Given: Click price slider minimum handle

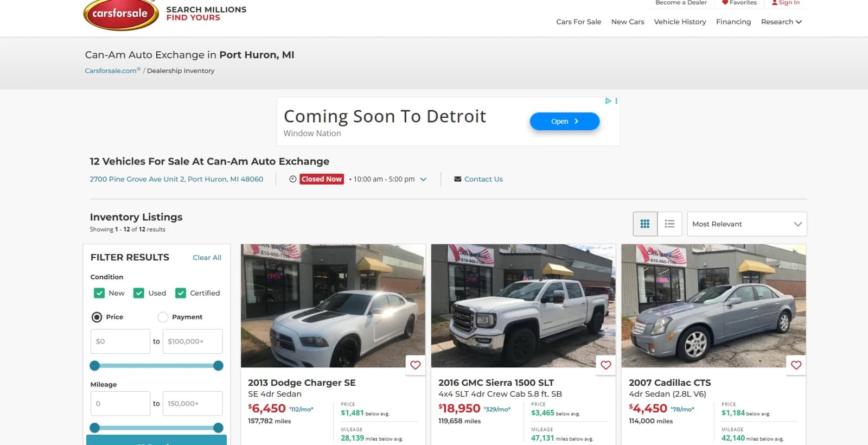Looking at the screenshot, I should 95,366.
